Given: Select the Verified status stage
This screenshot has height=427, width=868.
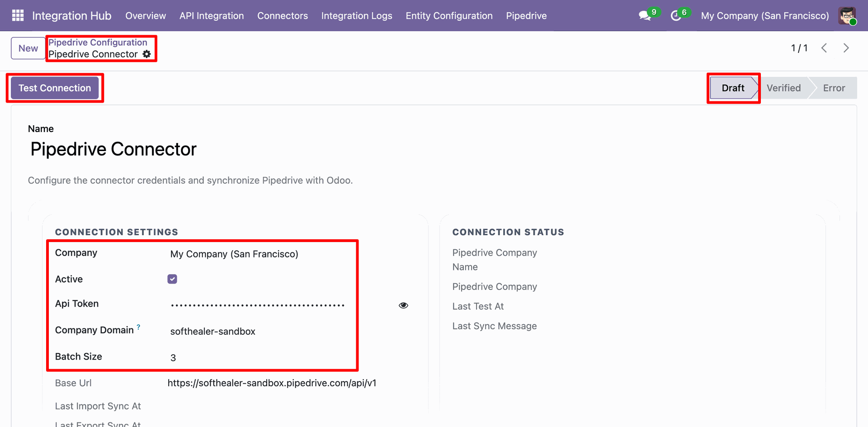Looking at the screenshot, I should [x=783, y=88].
